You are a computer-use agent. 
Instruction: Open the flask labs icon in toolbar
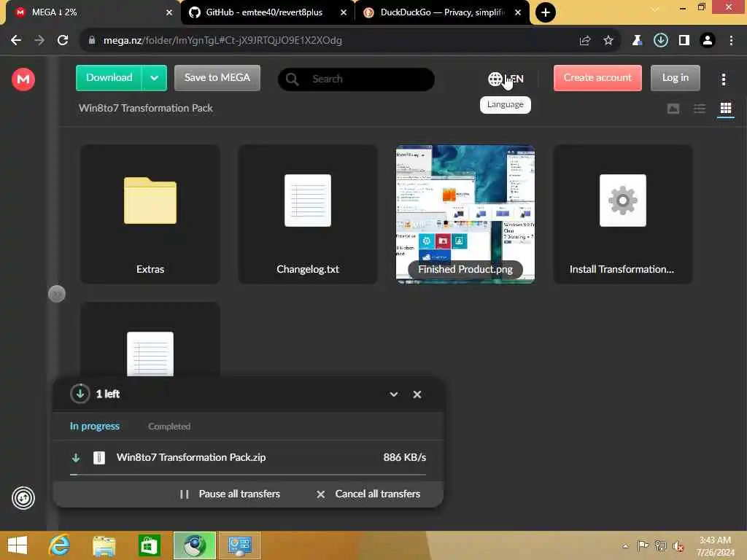point(637,41)
